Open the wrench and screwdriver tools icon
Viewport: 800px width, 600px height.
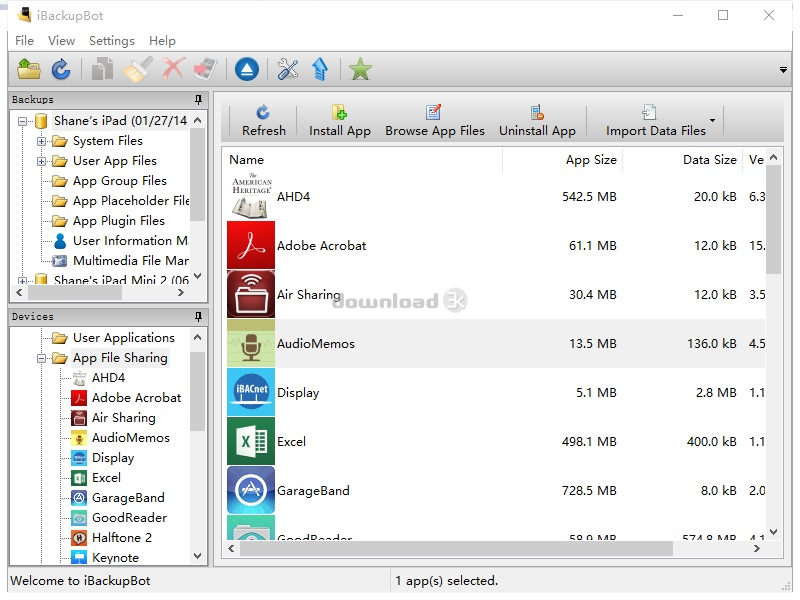(288, 69)
